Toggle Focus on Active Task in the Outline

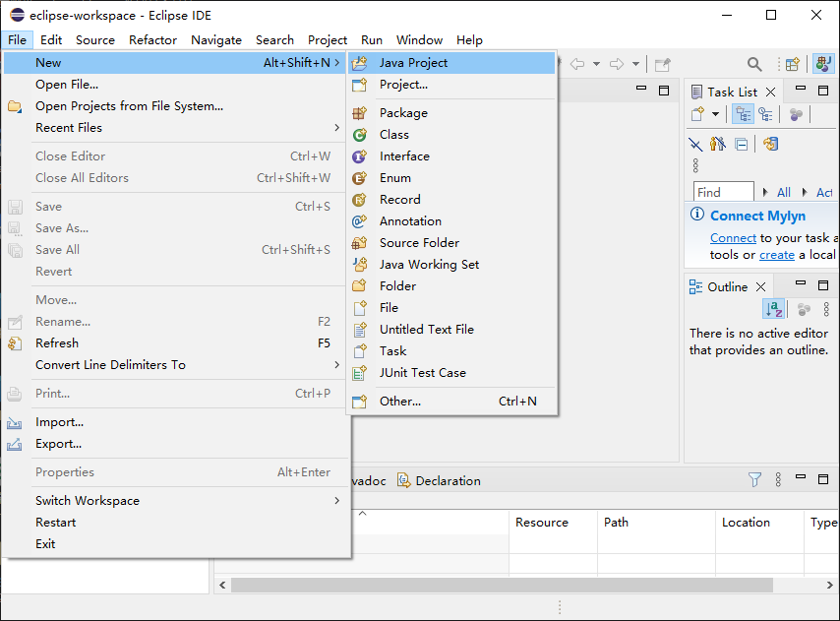(x=804, y=309)
